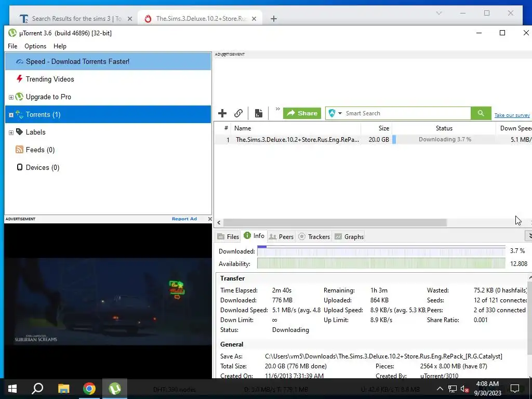Viewport: 532px width, 399px height.
Task: Close the The.Sims.3.Deluxe browser tab
Action: click(254, 19)
